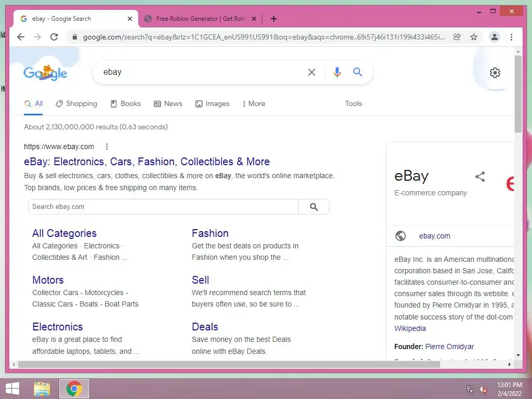Viewport: 532px width, 399px height.
Task: Share the eBay knowledge panel
Action: click(x=480, y=177)
